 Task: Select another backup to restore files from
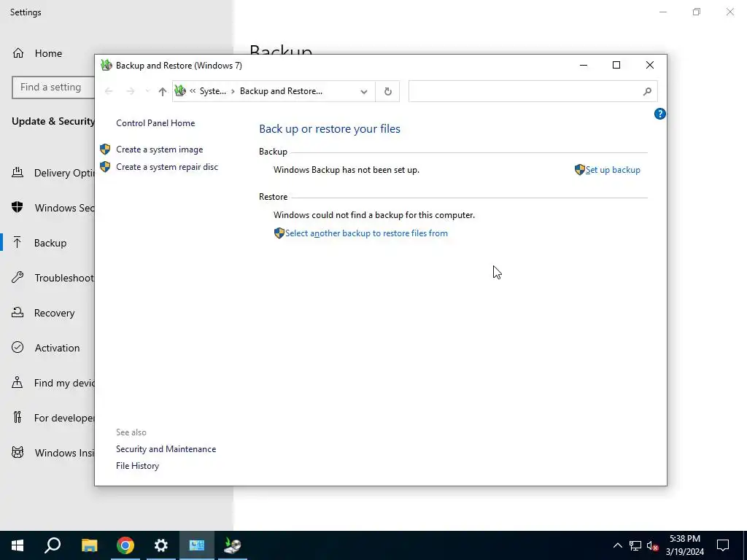point(366,233)
